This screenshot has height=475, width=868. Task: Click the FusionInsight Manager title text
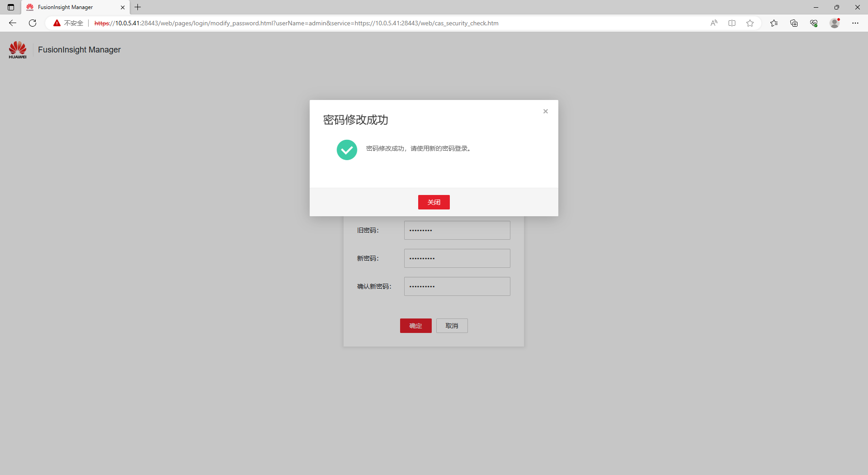pos(79,50)
